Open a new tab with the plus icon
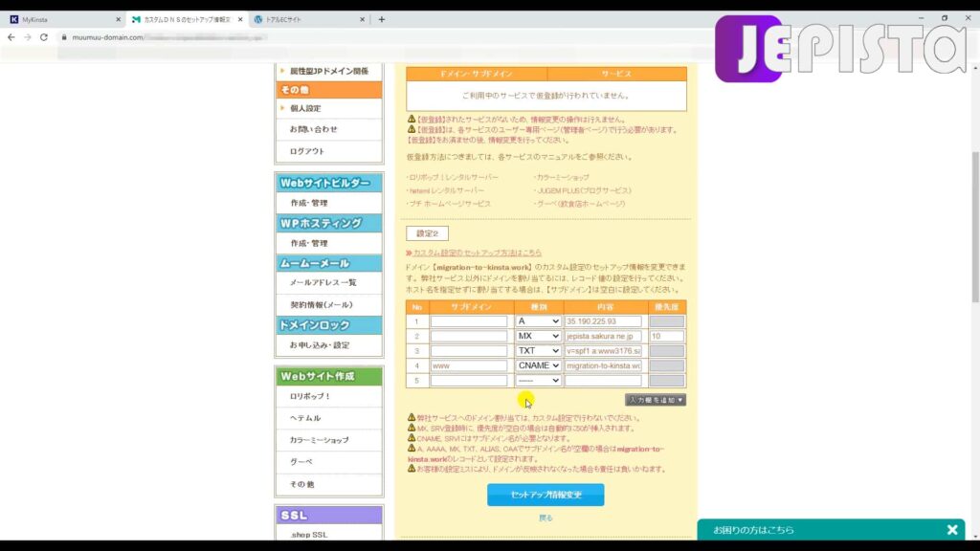This screenshot has width=980, height=551. click(x=381, y=17)
